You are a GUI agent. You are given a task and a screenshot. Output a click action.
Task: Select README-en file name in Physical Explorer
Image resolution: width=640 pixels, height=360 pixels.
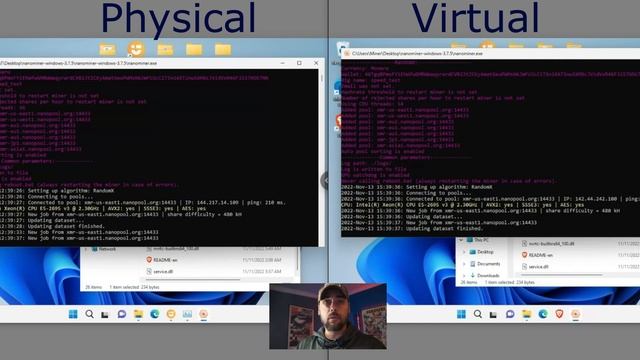165,260
